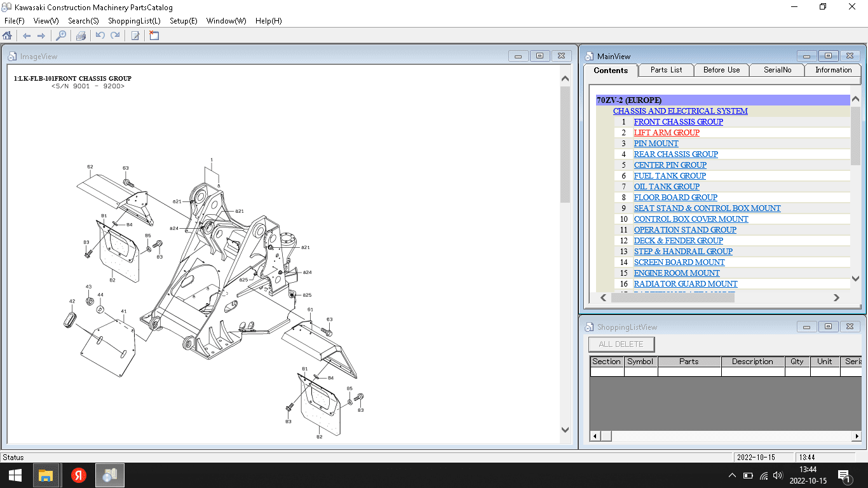The width and height of the screenshot is (868, 488).
Task: Open the LIFT ARM GROUP link
Action: coord(667,133)
